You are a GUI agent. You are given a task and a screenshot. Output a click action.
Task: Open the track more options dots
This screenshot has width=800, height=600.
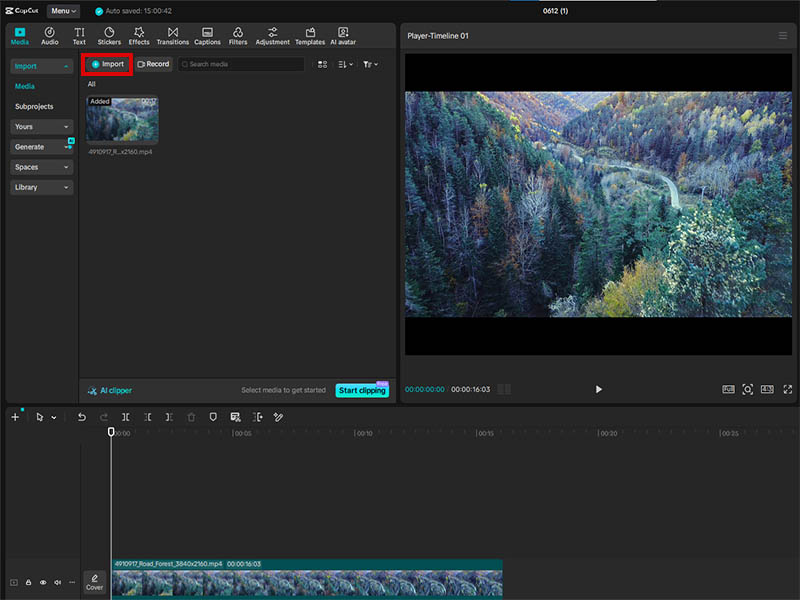tap(72, 582)
